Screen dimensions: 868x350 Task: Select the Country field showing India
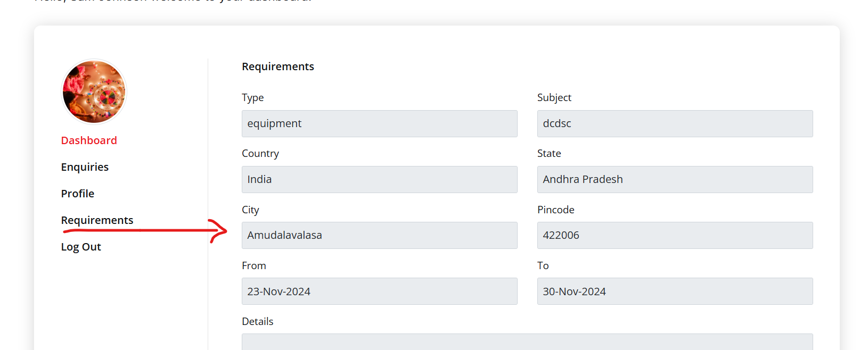[x=379, y=179]
